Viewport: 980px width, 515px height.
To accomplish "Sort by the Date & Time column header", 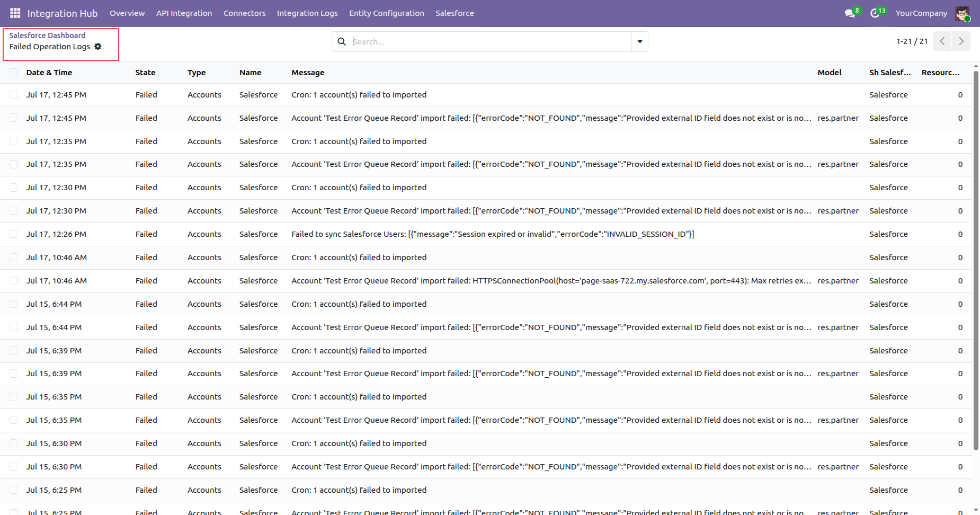I will pos(49,73).
